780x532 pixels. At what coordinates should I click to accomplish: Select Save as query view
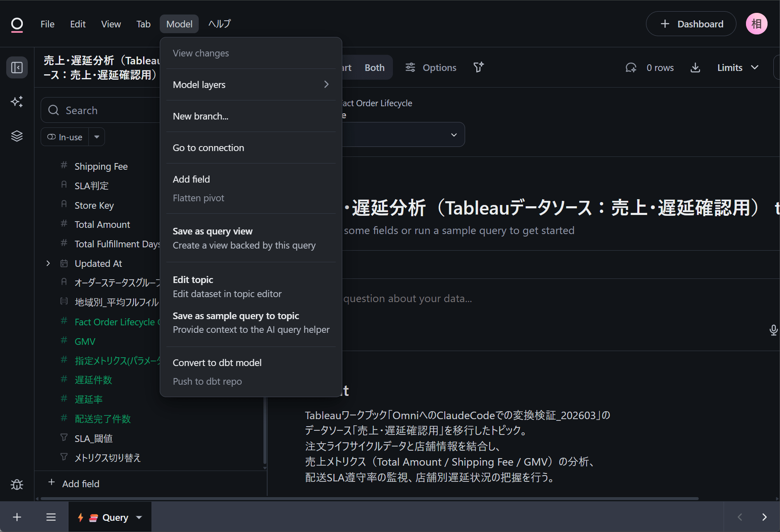251,238
